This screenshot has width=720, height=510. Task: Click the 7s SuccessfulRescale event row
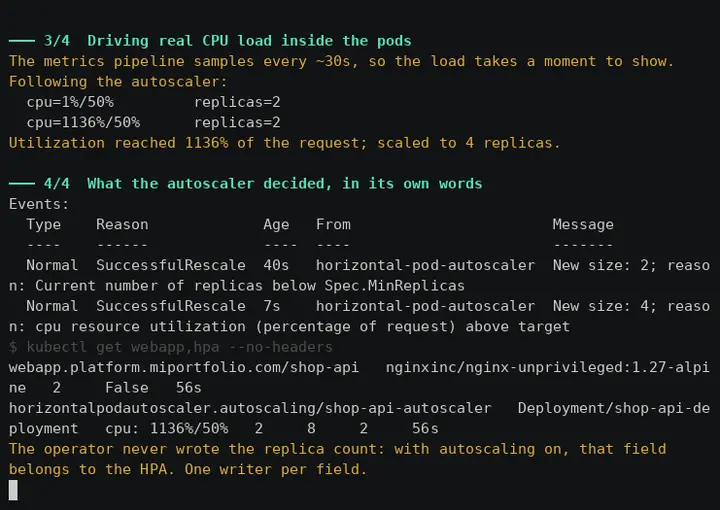point(360,316)
